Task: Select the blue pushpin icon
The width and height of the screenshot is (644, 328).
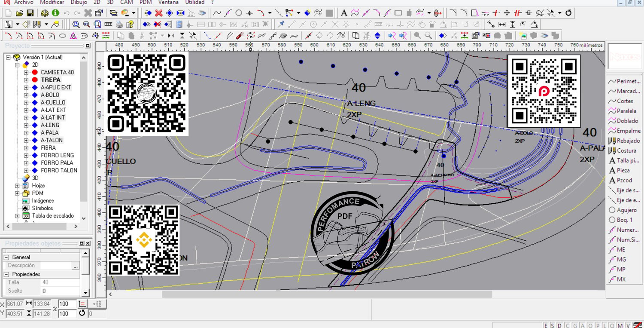Action: (x=281, y=24)
